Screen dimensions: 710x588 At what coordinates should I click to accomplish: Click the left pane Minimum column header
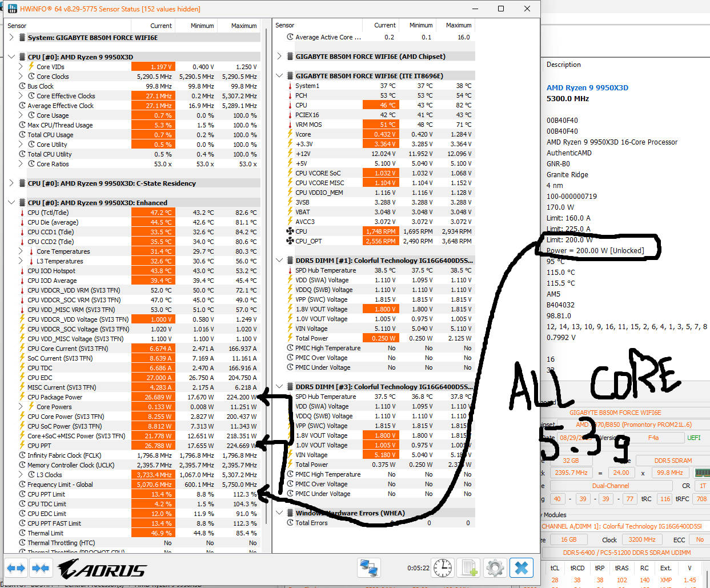[195, 26]
